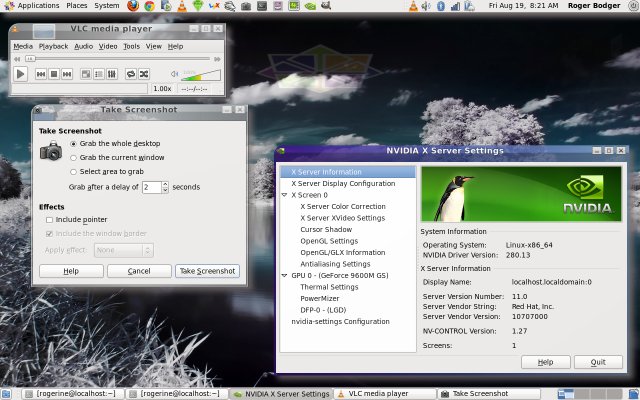640x400 pixels.
Task: Open the VLC Media menu
Action: click(x=23, y=46)
